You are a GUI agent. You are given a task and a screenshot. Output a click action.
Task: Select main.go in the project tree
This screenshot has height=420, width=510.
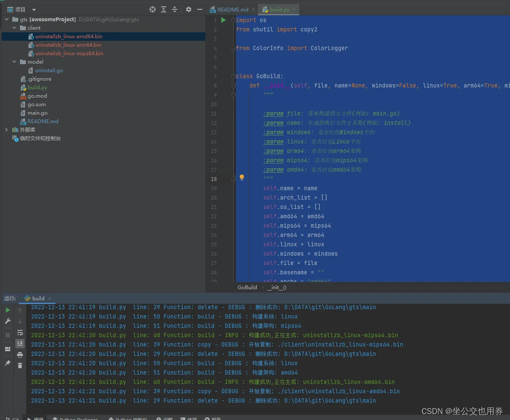coord(37,113)
